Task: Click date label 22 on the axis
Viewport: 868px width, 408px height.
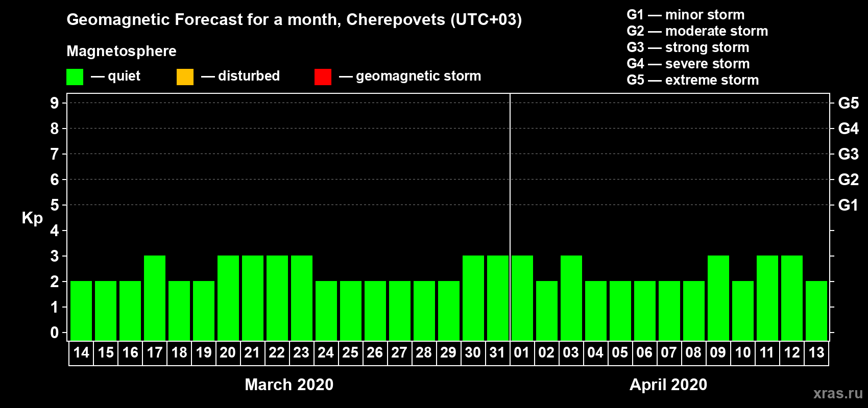Action: [277, 352]
